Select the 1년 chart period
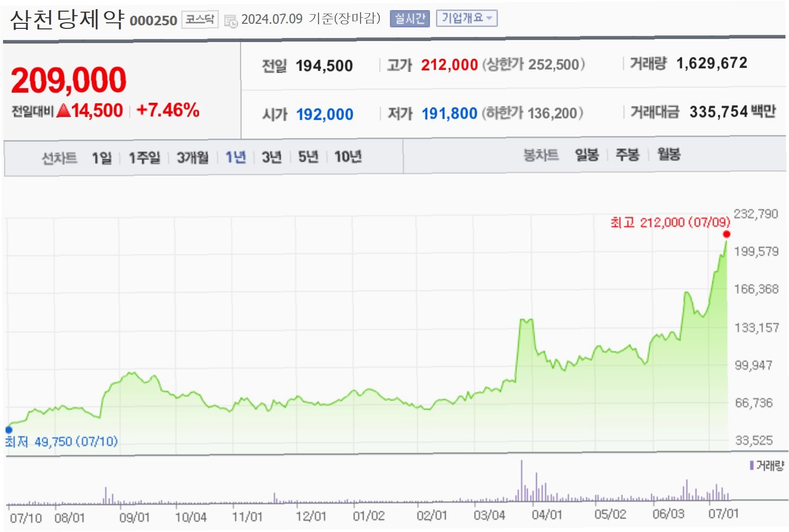789x532 pixels. click(x=235, y=157)
